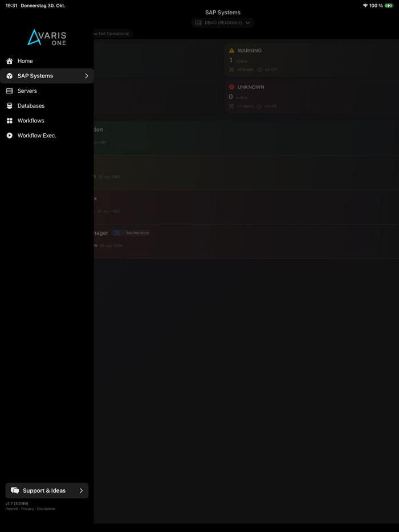The height and width of the screenshot is (532, 399).
Task: Open the Disclaimer link
Action: coord(46,509)
